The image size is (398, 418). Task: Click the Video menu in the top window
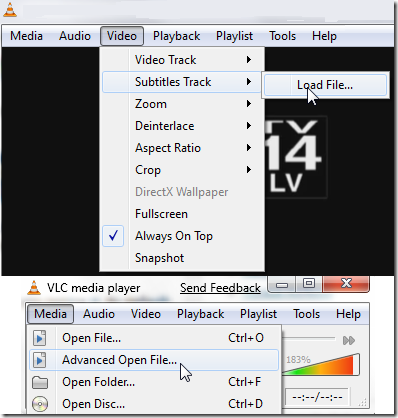pyautogui.click(x=122, y=36)
